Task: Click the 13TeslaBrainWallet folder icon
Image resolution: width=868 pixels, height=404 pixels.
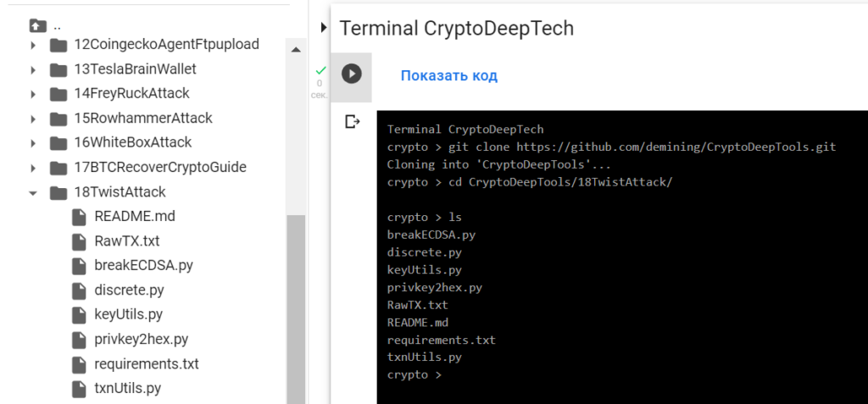Action: 58,69
